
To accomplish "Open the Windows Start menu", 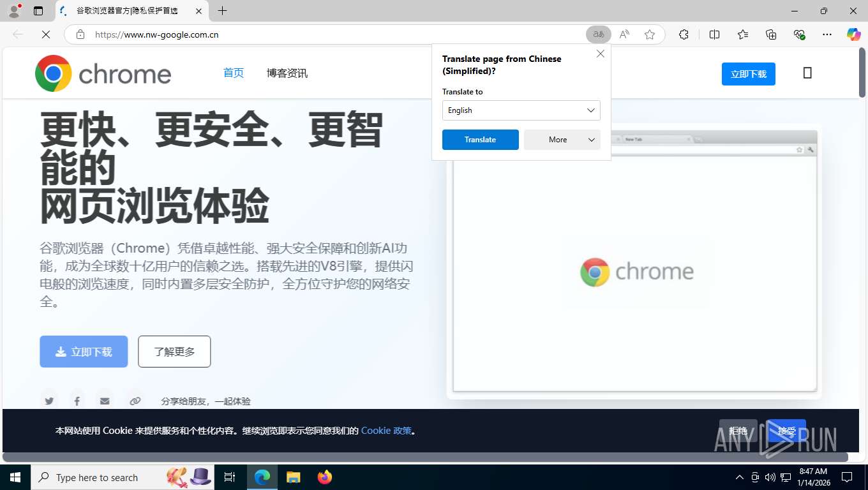I will point(15,477).
